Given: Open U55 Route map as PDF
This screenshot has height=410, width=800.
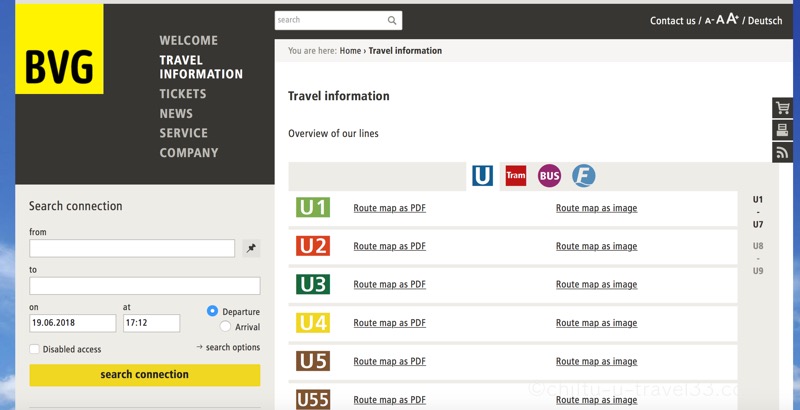Looking at the screenshot, I should [x=389, y=400].
